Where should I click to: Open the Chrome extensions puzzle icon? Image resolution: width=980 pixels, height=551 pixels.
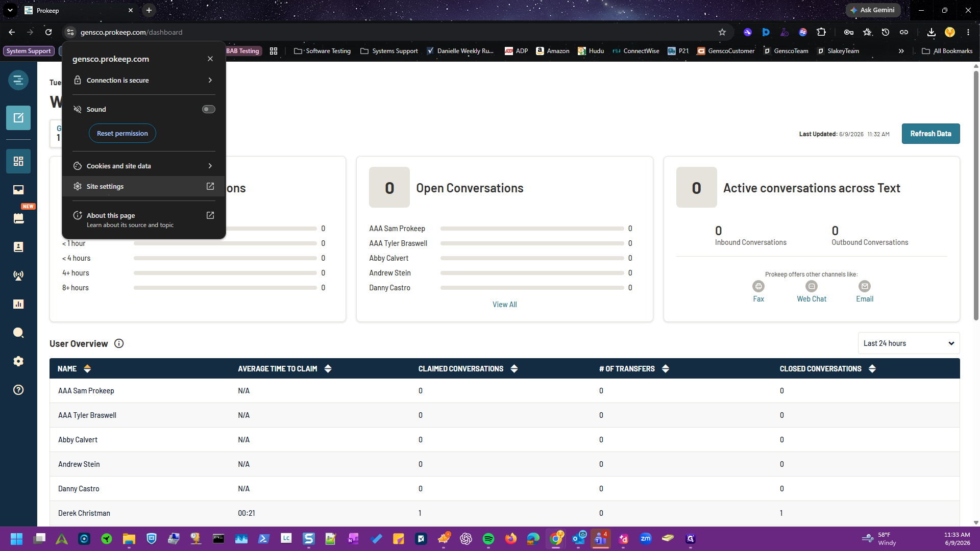click(x=821, y=32)
